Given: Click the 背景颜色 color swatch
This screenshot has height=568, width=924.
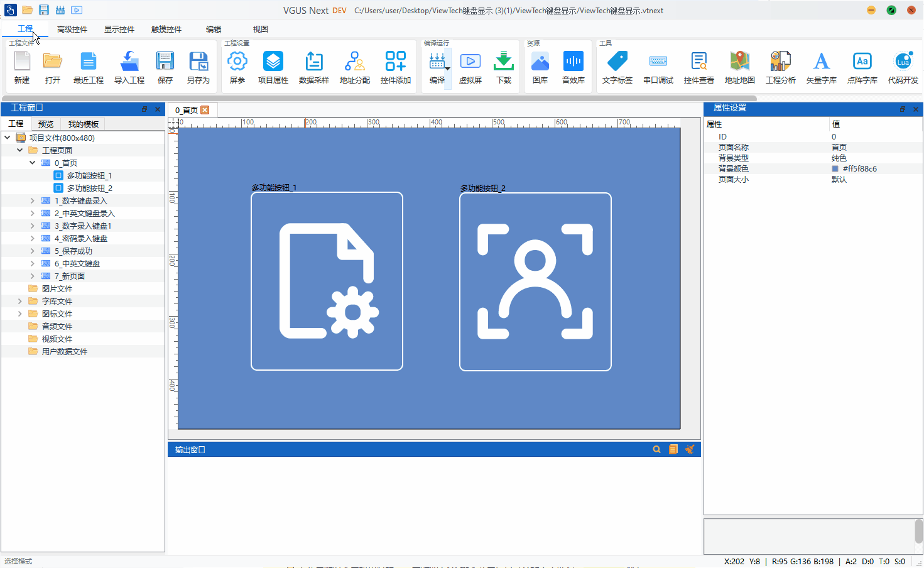Looking at the screenshot, I should [x=835, y=168].
